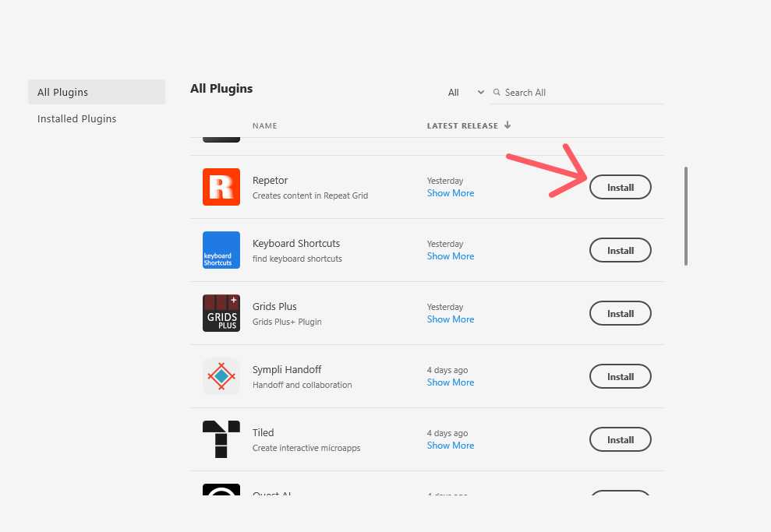Install the Tiled plugin
The height and width of the screenshot is (532, 771).
pyautogui.click(x=621, y=439)
